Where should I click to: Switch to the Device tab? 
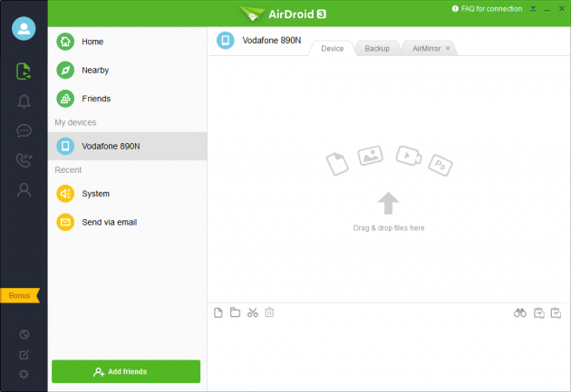pyautogui.click(x=332, y=48)
